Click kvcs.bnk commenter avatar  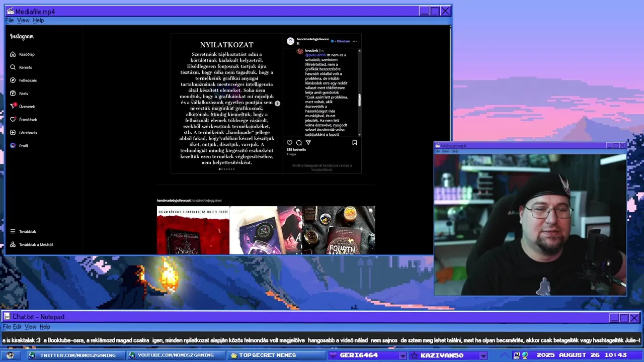(300, 51)
